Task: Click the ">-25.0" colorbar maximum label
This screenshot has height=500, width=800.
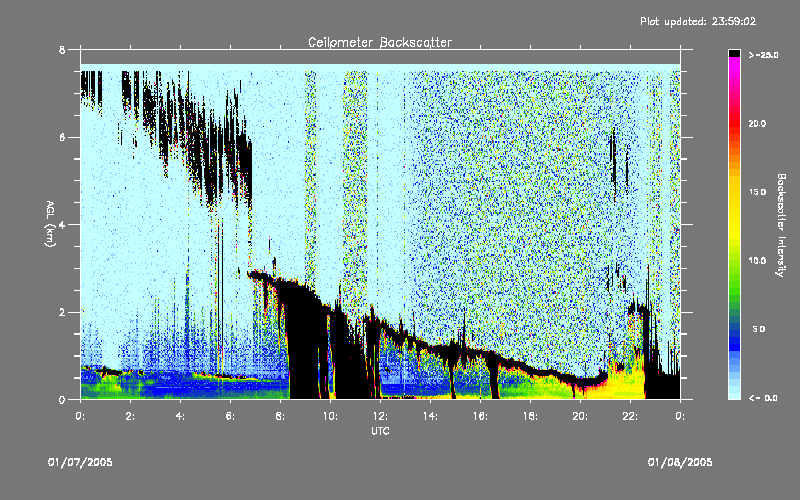Action: 763,55
